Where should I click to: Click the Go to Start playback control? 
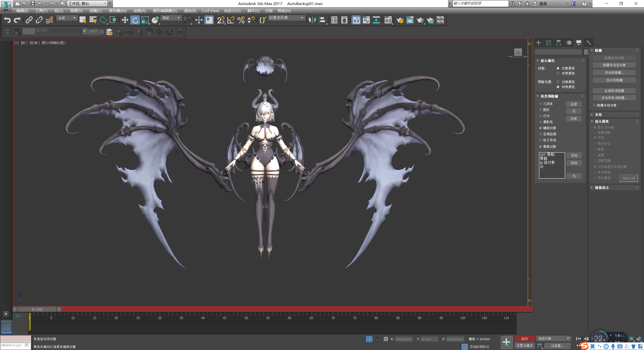[578, 339]
